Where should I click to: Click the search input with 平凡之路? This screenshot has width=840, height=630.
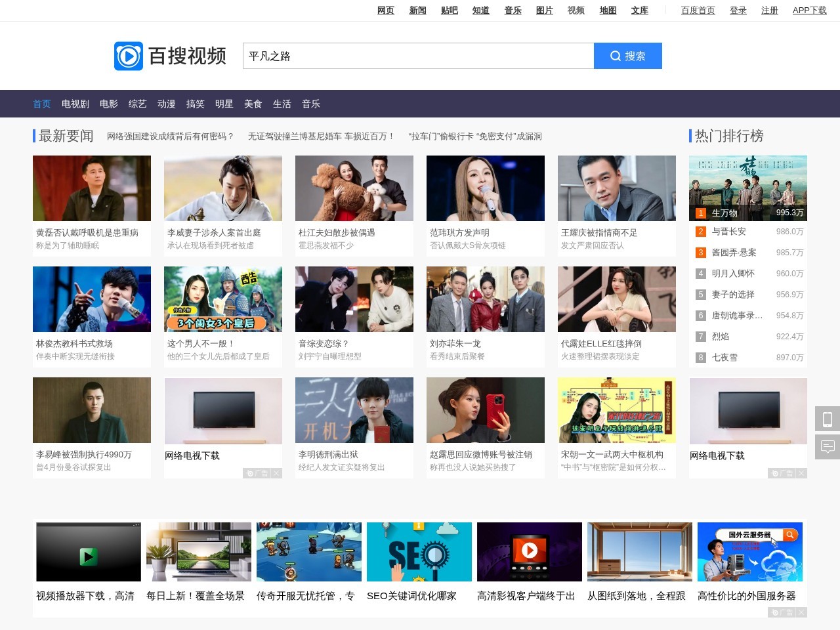coord(418,56)
